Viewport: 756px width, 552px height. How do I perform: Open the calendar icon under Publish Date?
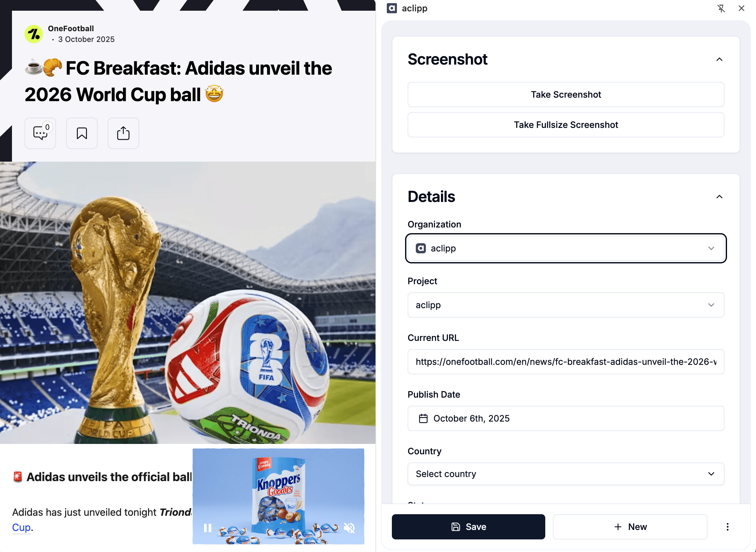tap(423, 418)
